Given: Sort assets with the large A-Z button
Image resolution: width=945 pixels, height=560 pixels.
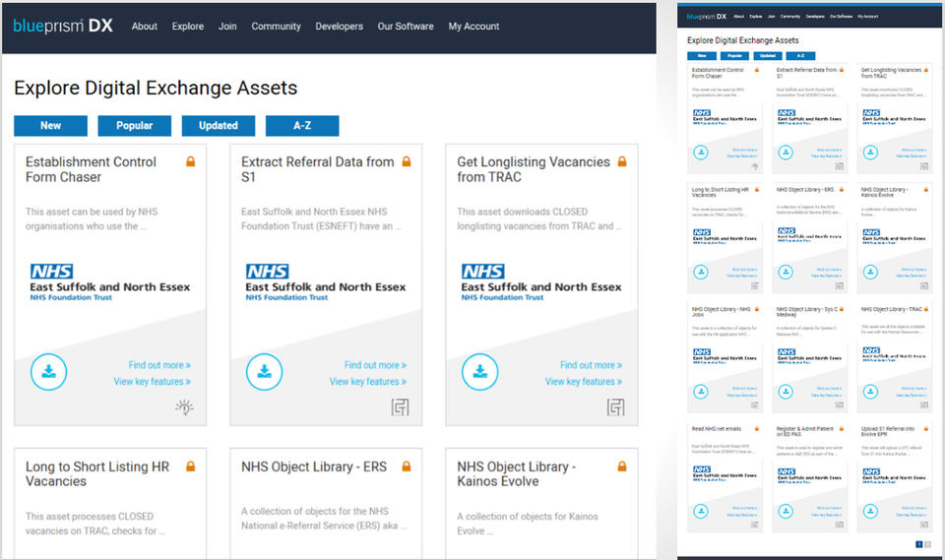Looking at the screenshot, I should [302, 126].
